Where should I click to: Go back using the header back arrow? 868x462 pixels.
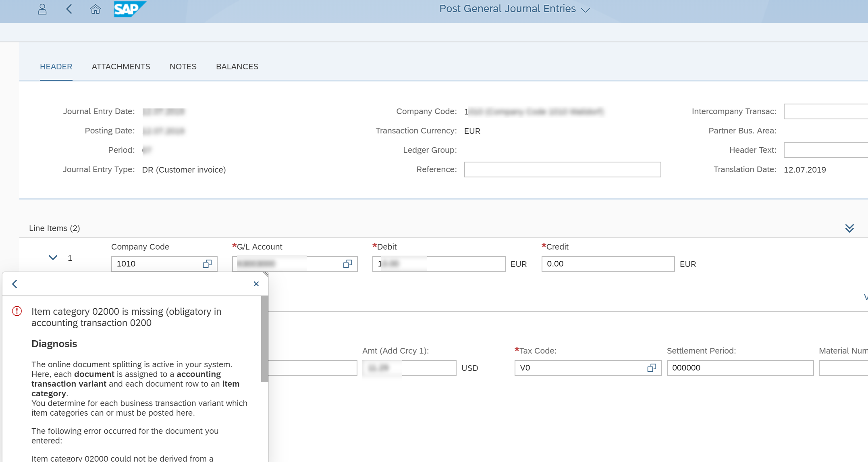click(x=69, y=9)
